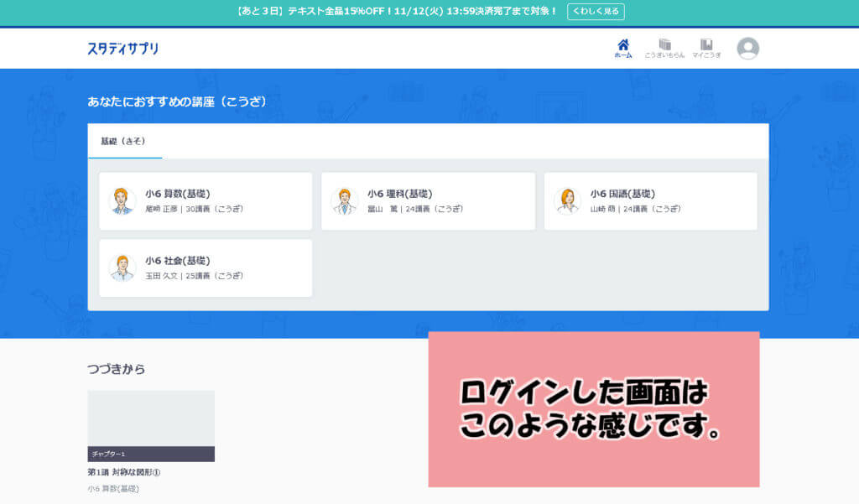Open the profile avatar icon

click(747, 48)
